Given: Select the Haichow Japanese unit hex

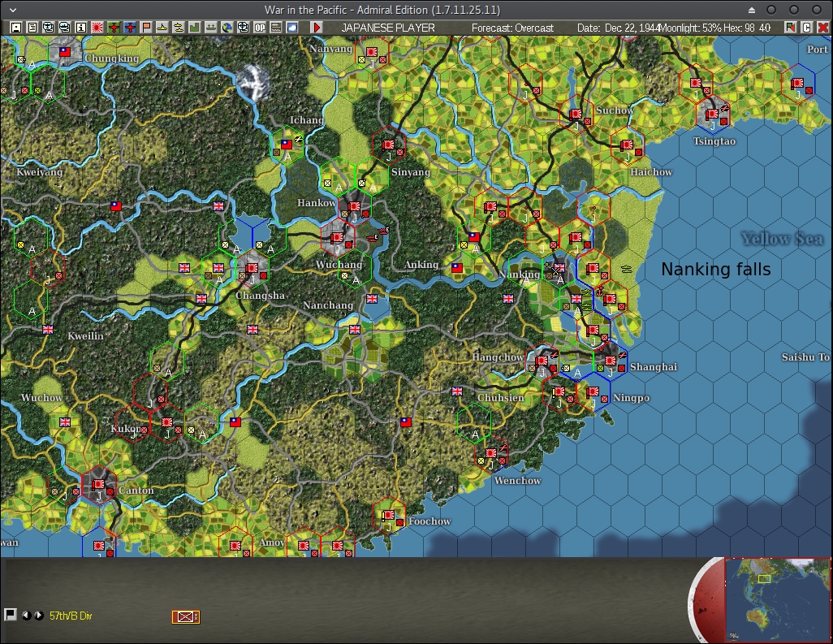Looking at the screenshot, I should [627, 145].
